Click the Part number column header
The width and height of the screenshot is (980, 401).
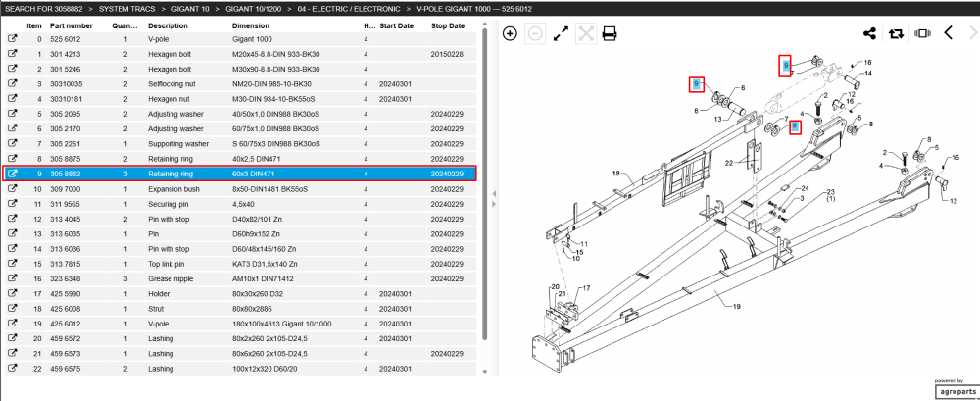pyautogui.click(x=72, y=25)
